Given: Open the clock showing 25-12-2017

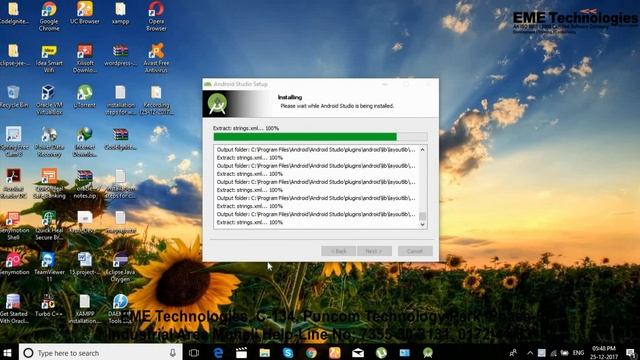Looking at the screenshot, I should point(604,353).
